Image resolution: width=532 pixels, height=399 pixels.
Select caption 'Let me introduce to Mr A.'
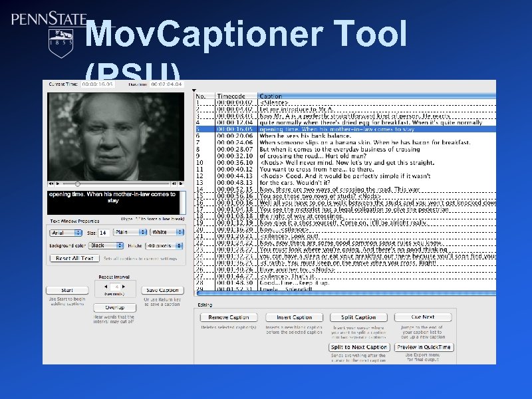(x=296, y=109)
